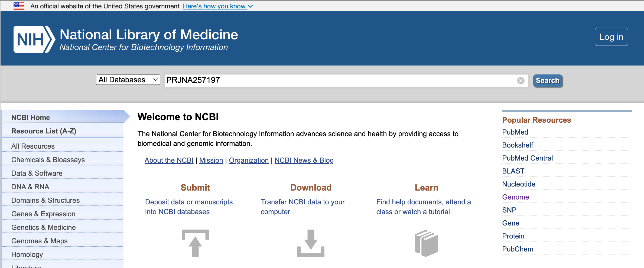
Task: Open the Genome link in Popular Resources
Action: [x=515, y=197]
